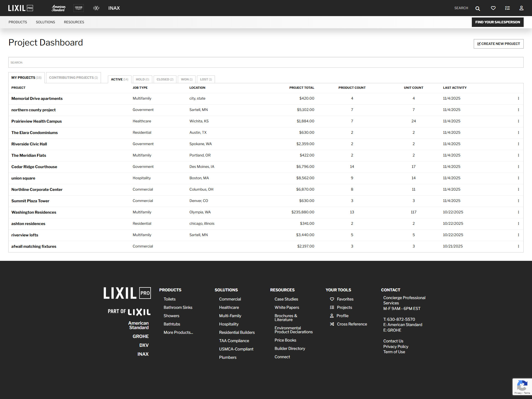Viewport: 532px width, 399px height.
Task: Click the CREATE NEW PROJECT button
Action: (498, 44)
